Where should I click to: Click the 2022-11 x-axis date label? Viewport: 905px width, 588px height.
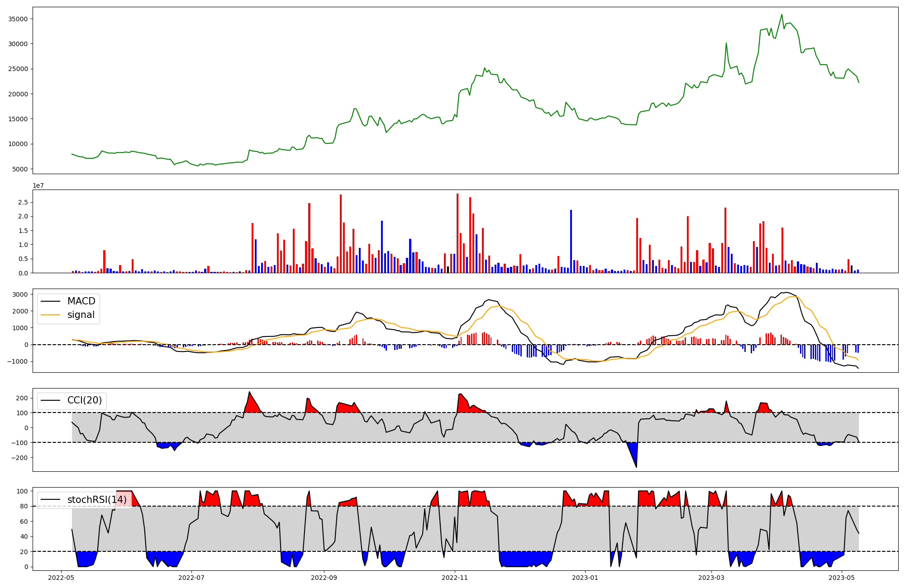click(x=455, y=578)
